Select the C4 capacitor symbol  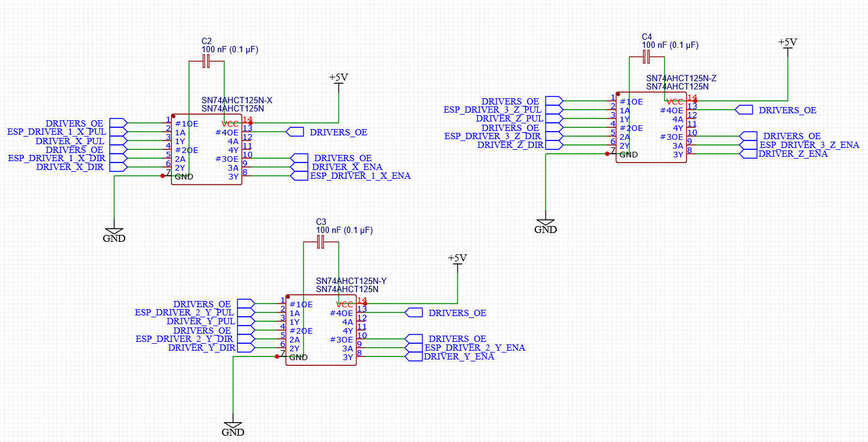[x=647, y=57]
